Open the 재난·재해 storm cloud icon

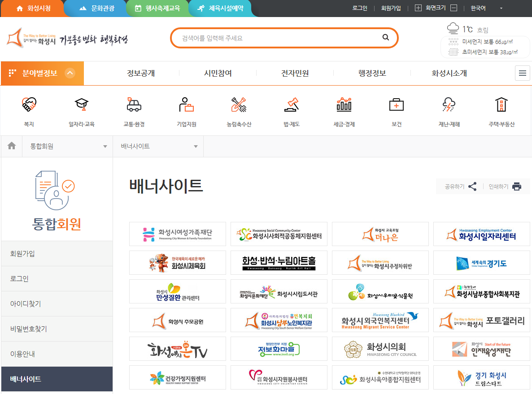[449, 104]
